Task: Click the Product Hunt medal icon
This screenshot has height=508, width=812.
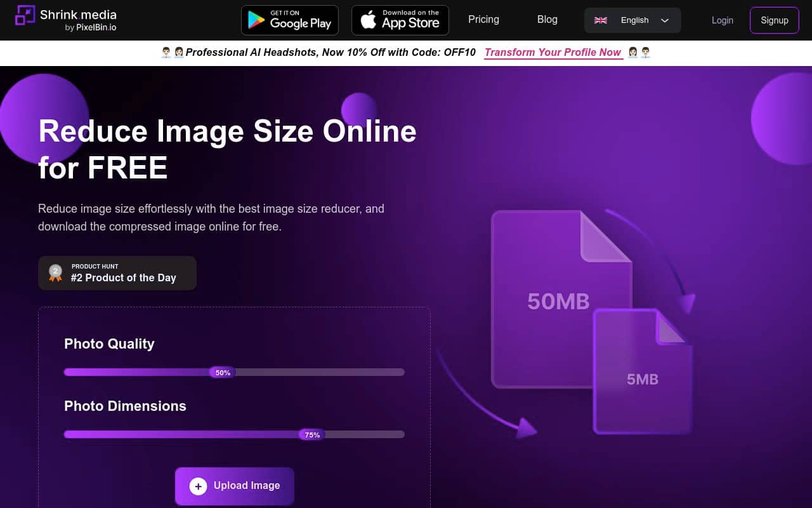Action: pyautogui.click(x=56, y=273)
